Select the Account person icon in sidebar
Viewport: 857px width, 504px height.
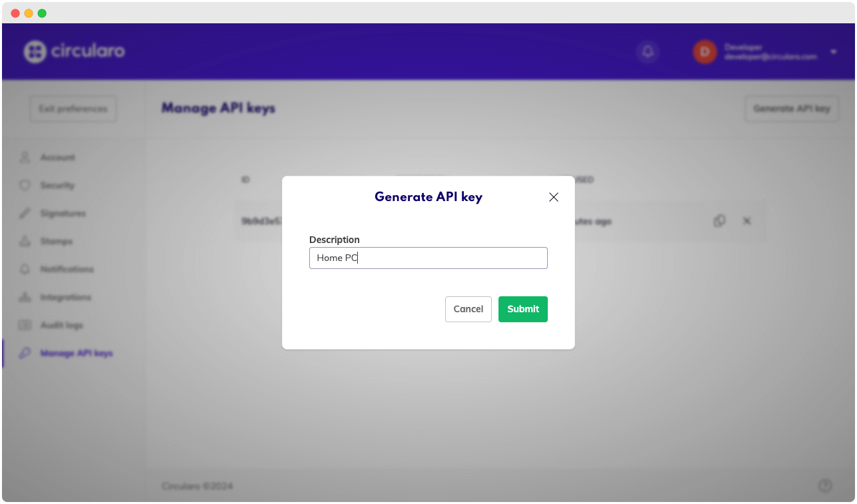(x=25, y=157)
